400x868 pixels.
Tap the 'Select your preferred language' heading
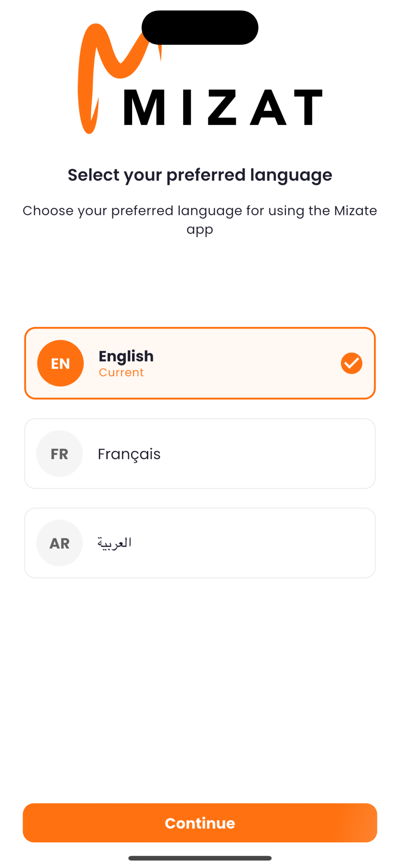pos(200,175)
